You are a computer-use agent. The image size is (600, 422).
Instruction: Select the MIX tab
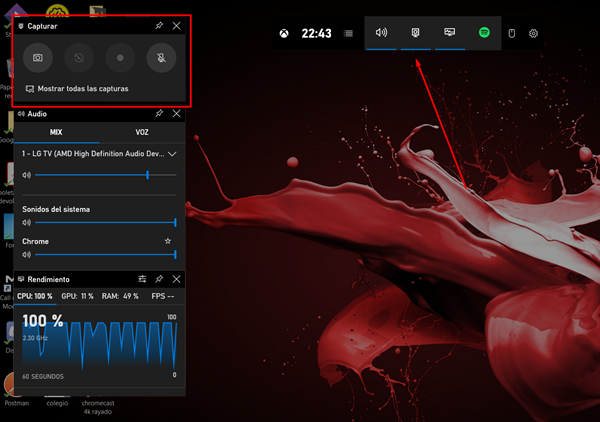(57, 132)
